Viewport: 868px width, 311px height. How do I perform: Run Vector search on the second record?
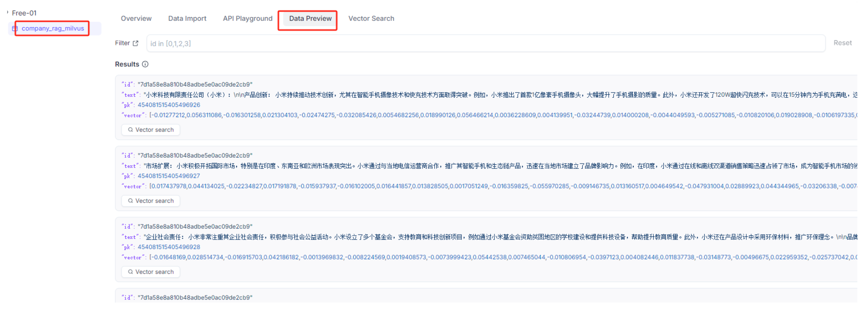tap(151, 201)
